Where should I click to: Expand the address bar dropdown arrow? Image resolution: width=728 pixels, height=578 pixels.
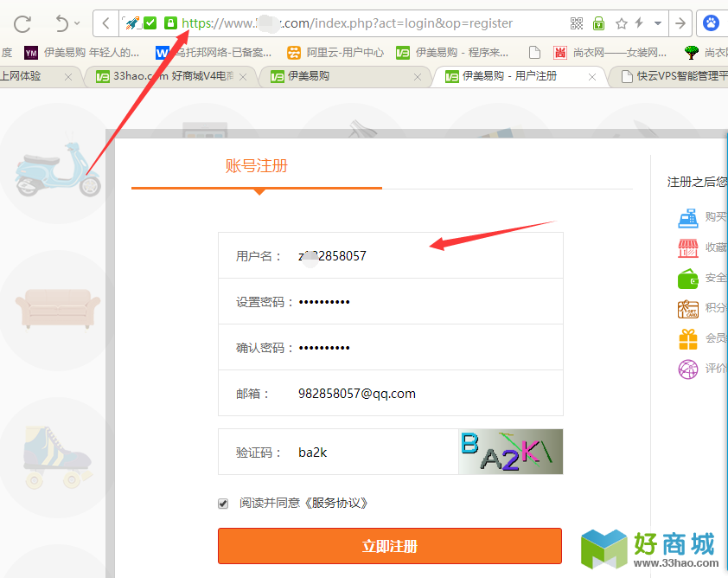(658, 23)
